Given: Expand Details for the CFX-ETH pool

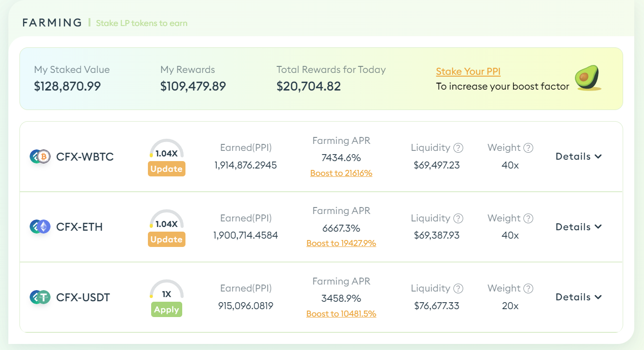Looking at the screenshot, I should 579,227.
